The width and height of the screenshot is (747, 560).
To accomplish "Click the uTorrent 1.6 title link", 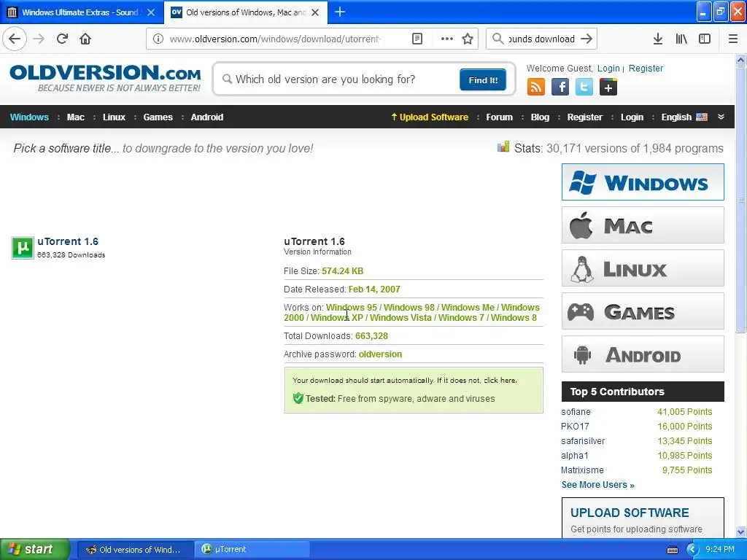I will pyautogui.click(x=68, y=241).
